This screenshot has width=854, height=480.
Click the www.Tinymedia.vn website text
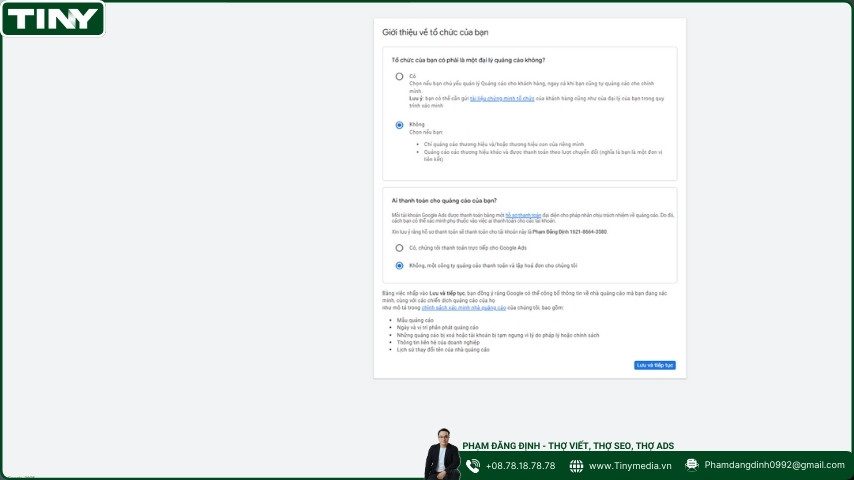pos(628,466)
